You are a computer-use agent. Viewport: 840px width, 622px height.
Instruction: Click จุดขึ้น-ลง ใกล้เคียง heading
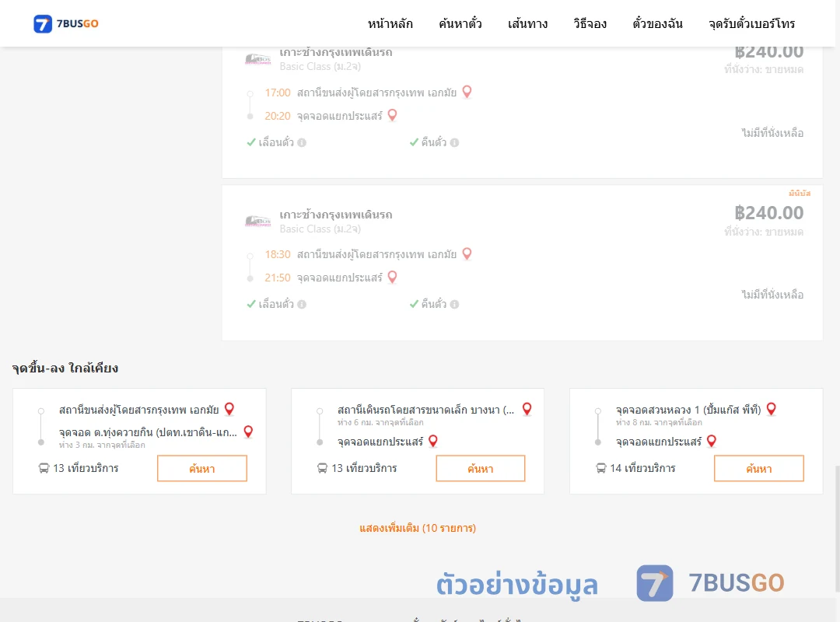point(65,368)
